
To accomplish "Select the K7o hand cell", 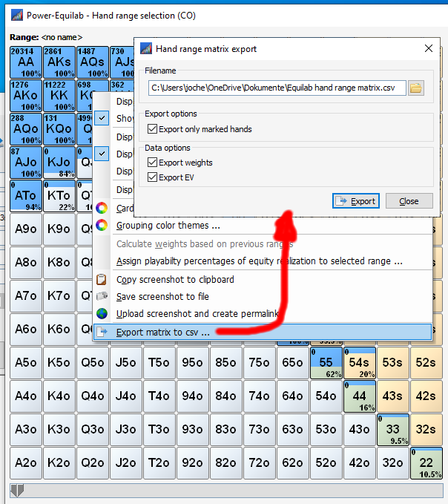I will click(59, 296).
